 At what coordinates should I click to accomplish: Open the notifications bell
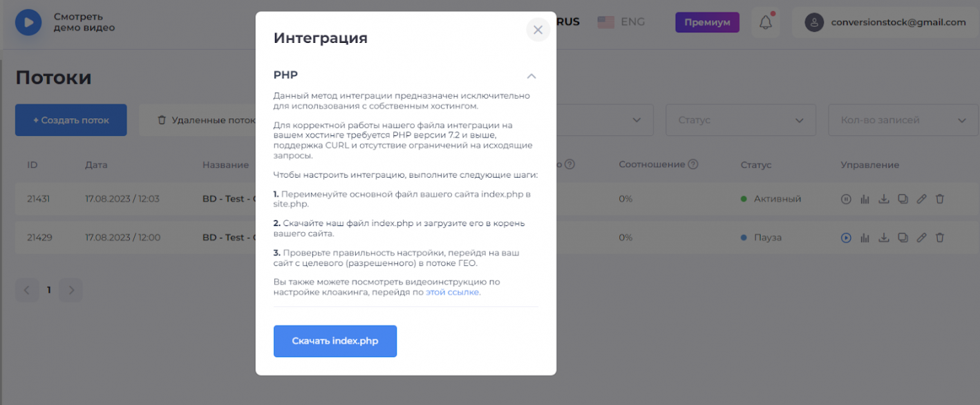(x=766, y=22)
